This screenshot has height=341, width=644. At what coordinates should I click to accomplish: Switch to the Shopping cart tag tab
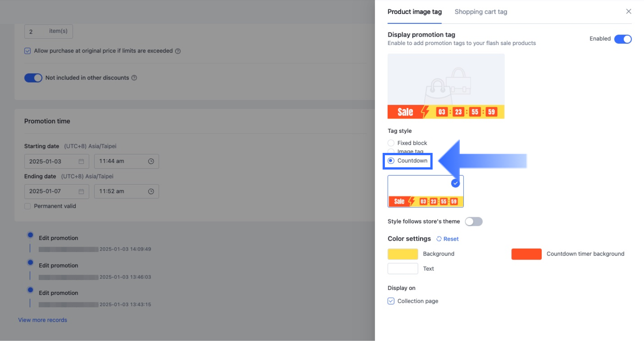481,12
